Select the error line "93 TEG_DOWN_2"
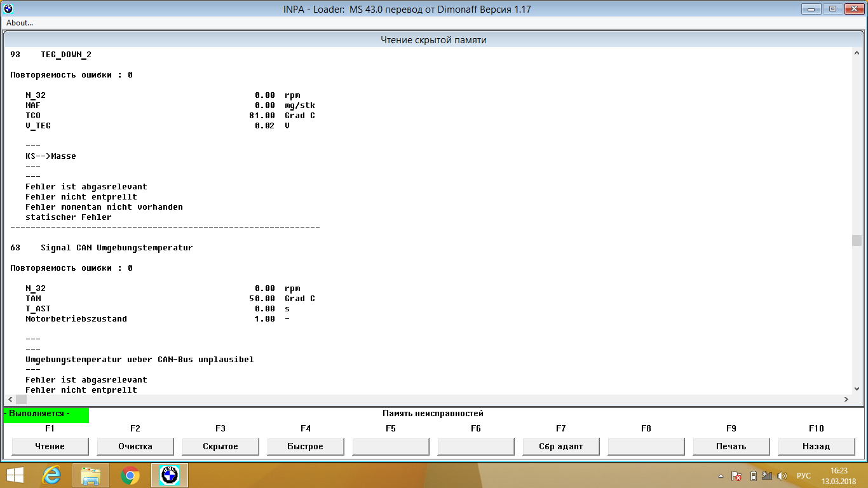This screenshot has width=868, height=488. pyautogui.click(x=51, y=55)
